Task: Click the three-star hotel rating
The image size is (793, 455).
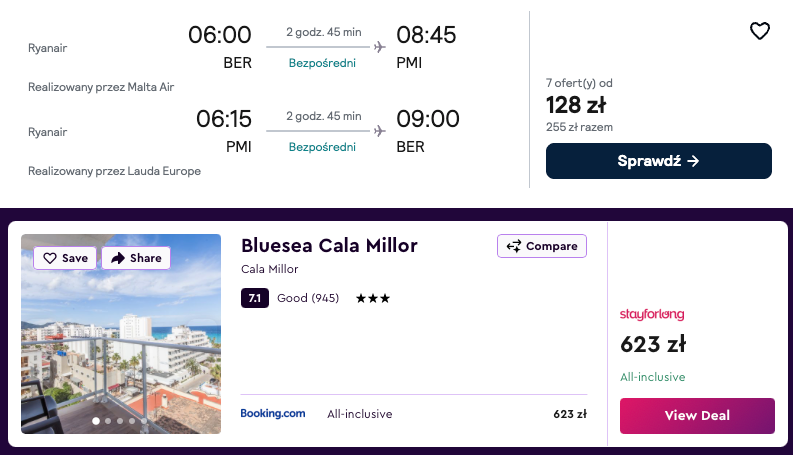Action: coord(373,298)
